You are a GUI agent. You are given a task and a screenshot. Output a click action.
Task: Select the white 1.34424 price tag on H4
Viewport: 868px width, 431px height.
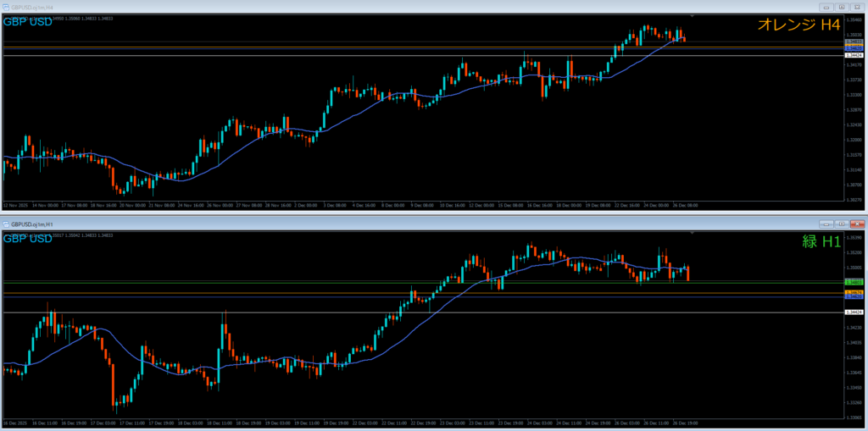point(853,55)
